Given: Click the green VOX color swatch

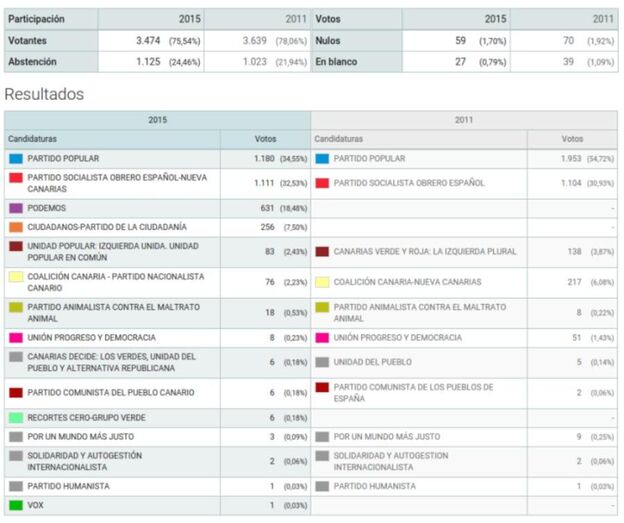Looking at the screenshot, I should coord(16,505).
